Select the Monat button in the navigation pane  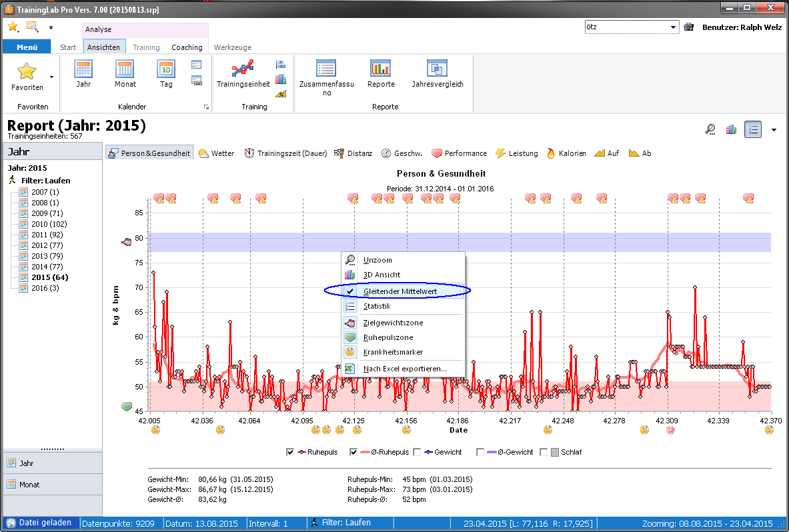coord(52,485)
